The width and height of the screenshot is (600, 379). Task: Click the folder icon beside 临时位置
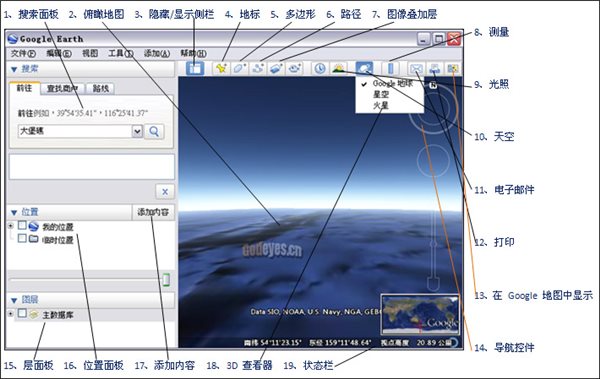click(34, 239)
